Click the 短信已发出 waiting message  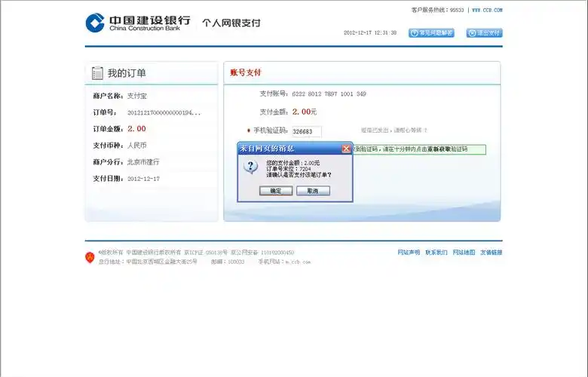(x=394, y=130)
